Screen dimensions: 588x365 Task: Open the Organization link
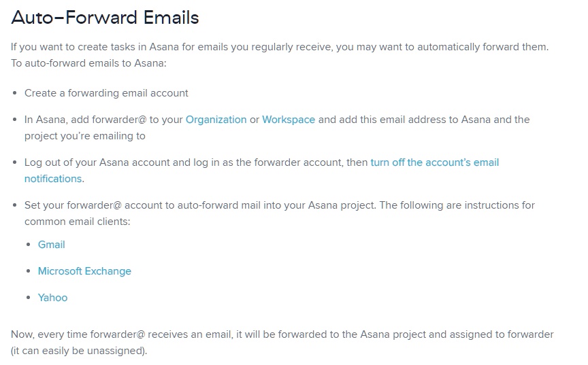pos(216,120)
